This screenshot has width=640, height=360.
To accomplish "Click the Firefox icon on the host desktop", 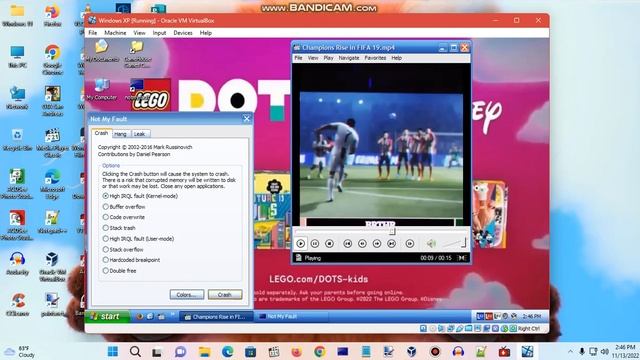I will 52,15.
